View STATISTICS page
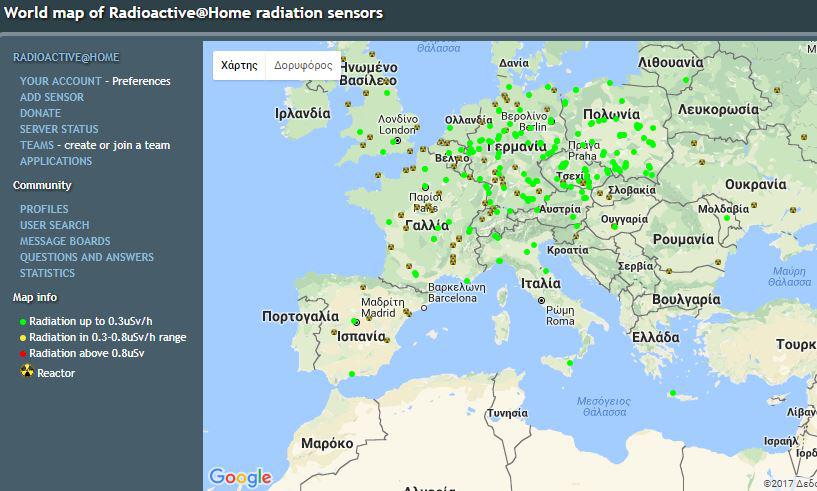 (47, 273)
